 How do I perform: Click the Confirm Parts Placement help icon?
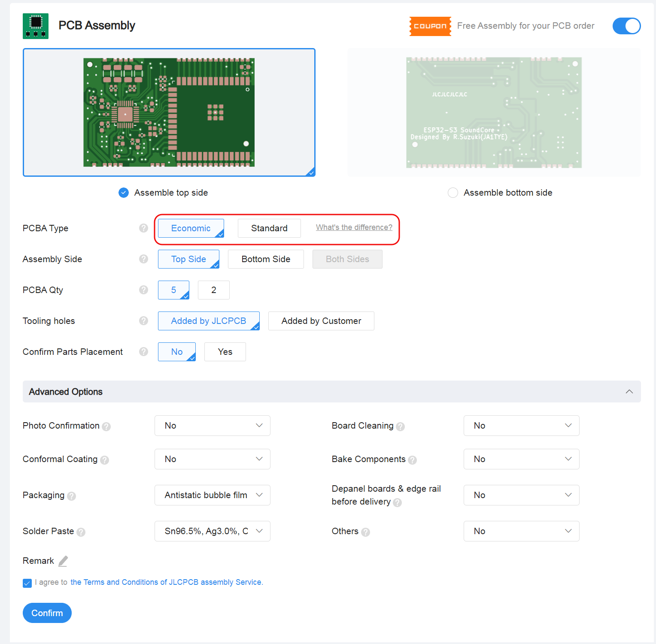point(143,352)
